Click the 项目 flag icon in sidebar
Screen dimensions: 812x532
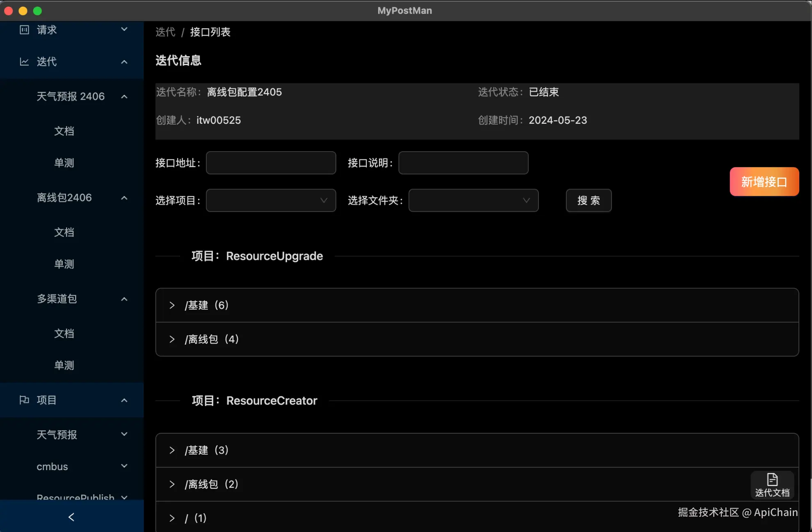point(24,400)
